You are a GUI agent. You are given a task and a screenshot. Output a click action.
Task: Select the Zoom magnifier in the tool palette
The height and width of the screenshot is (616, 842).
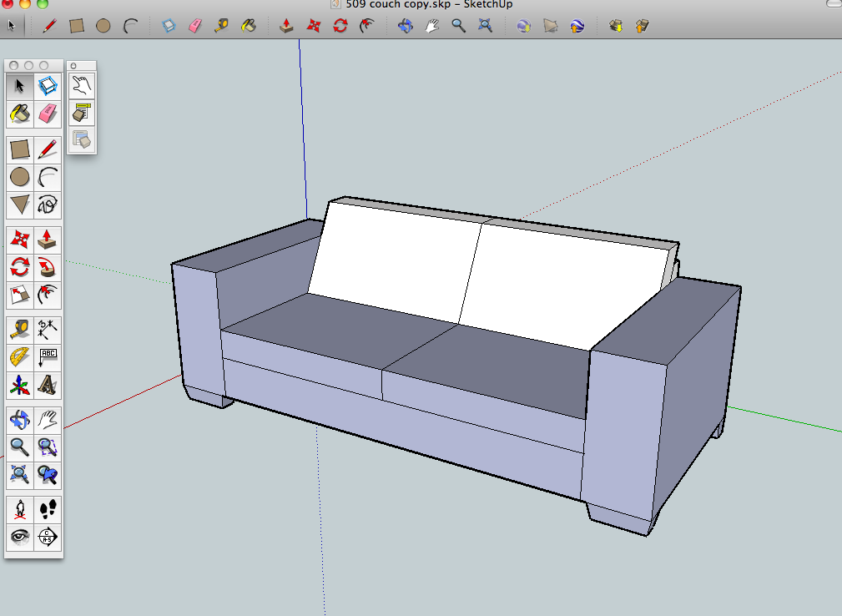tap(20, 447)
